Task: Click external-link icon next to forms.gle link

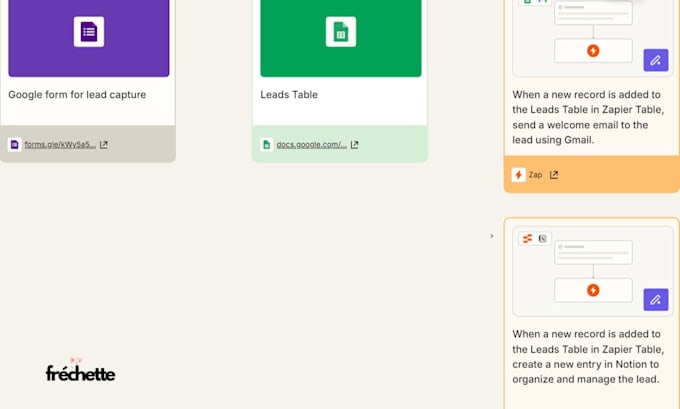Action: (104, 144)
